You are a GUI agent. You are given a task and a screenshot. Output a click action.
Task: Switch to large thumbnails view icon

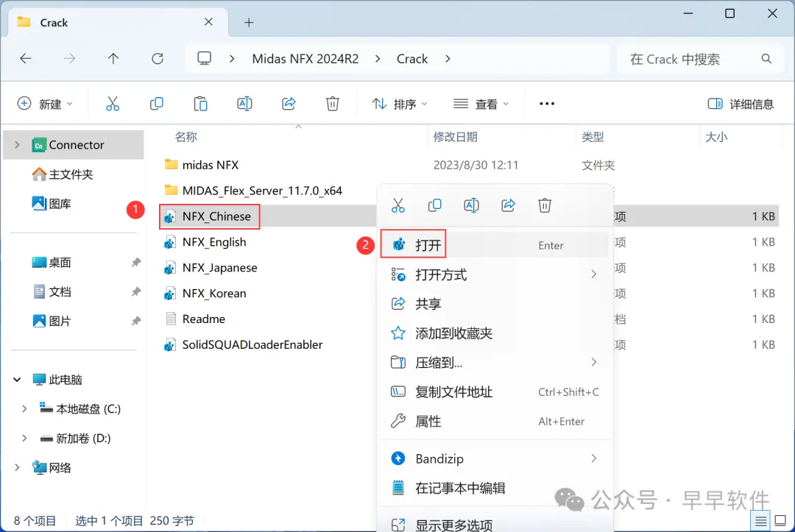pyautogui.click(x=780, y=521)
